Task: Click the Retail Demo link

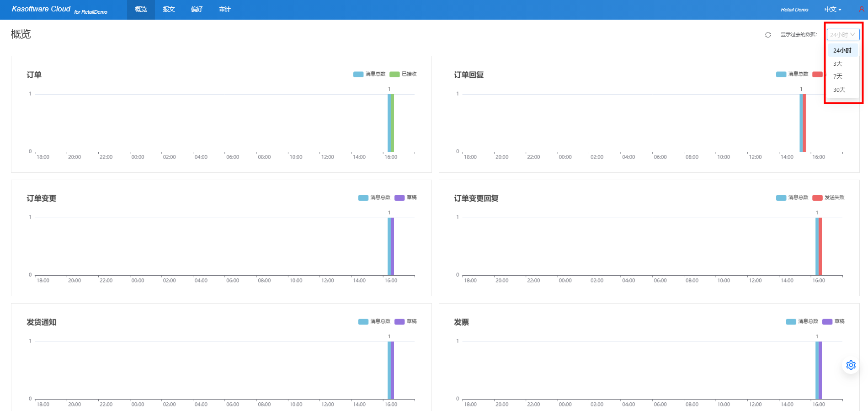Action: coord(794,10)
